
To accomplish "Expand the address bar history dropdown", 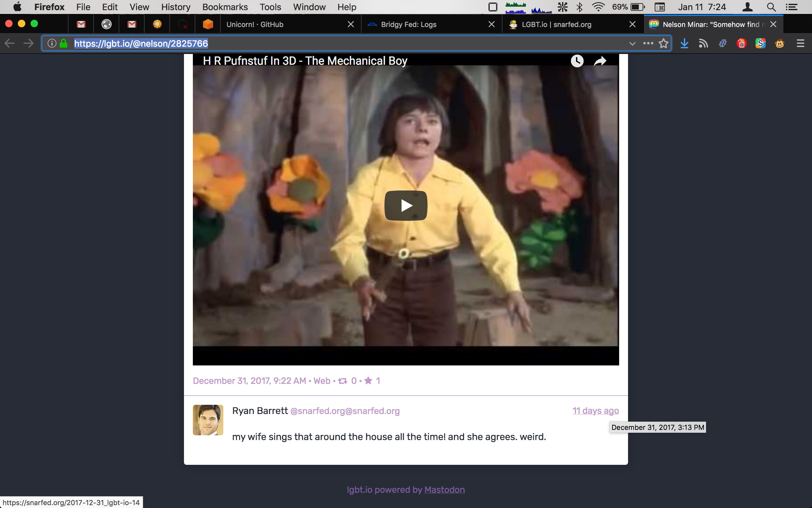I will 632,44.
